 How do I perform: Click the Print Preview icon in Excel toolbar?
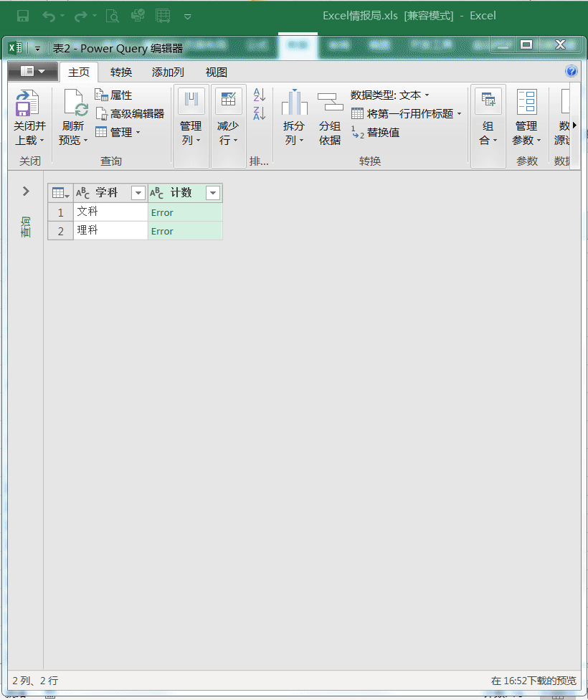click(x=112, y=16)
